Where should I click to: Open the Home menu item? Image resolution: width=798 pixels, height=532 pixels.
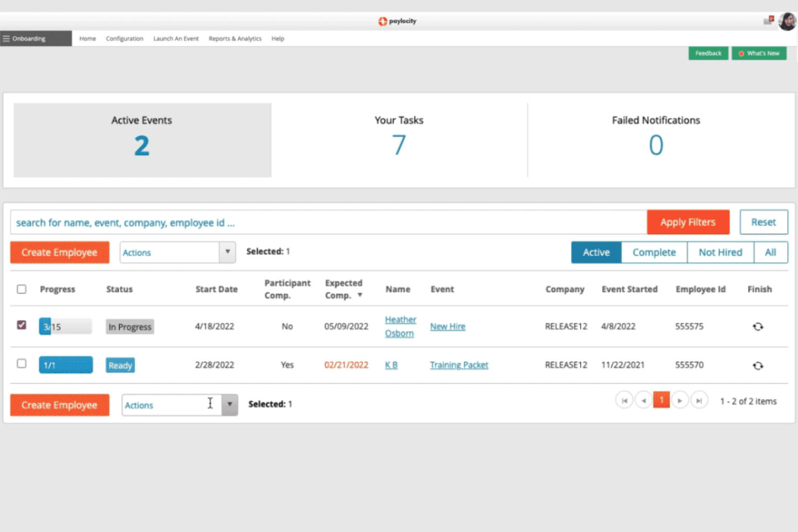pyautogui.click(x=87, y=39)
